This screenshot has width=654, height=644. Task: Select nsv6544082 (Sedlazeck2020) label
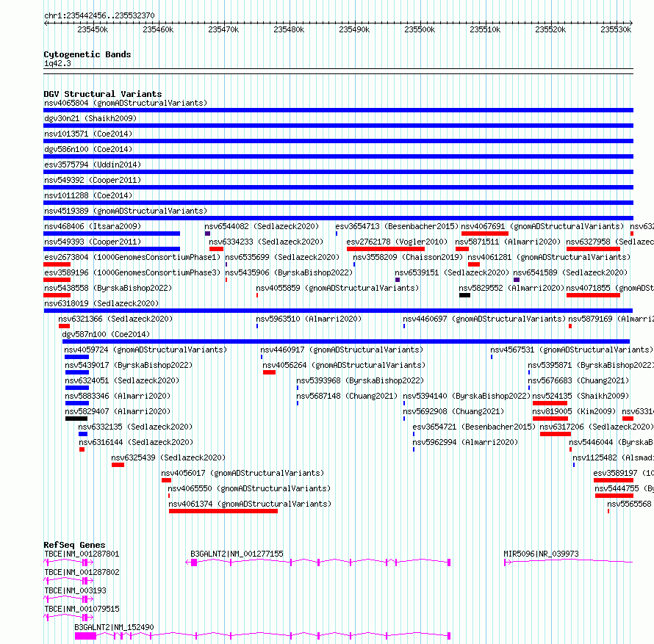(x=262, y=226)
